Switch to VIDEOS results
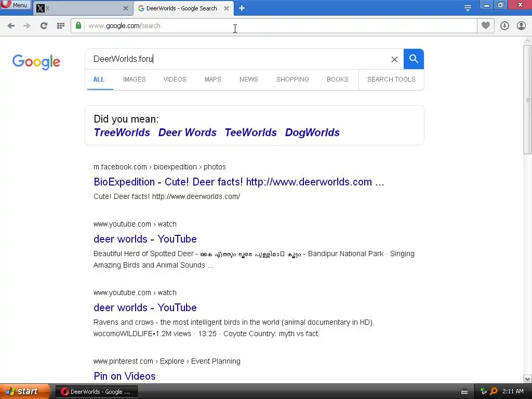The width and height of the screenshot is (532, 399). tap(175, 79)
